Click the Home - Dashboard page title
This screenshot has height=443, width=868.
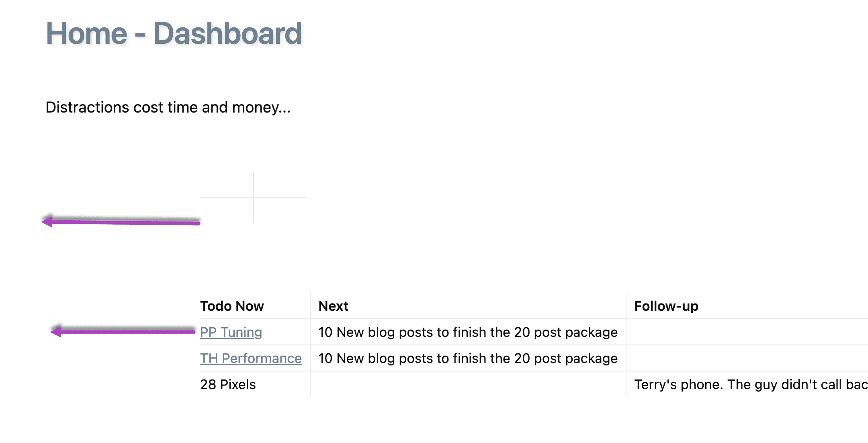point(174,33)
